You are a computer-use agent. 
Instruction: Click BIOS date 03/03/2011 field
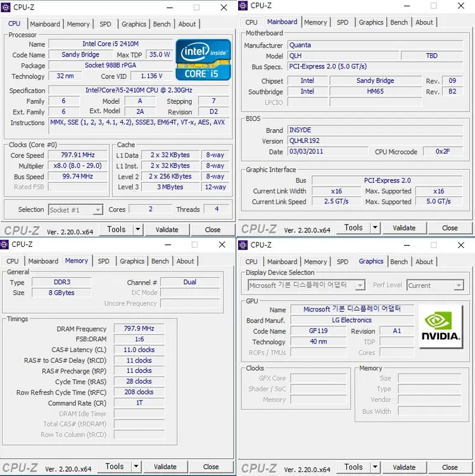327,151
